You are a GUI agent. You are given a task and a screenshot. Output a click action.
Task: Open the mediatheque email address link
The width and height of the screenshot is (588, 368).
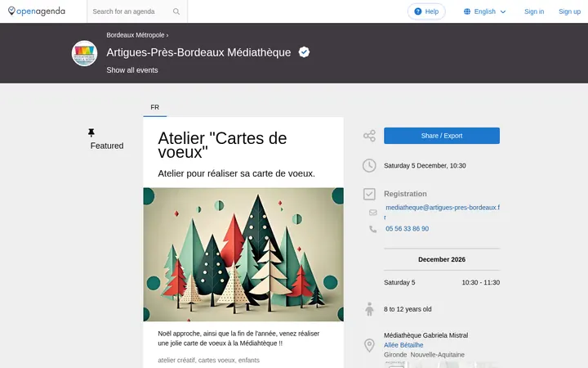point(442,212)
